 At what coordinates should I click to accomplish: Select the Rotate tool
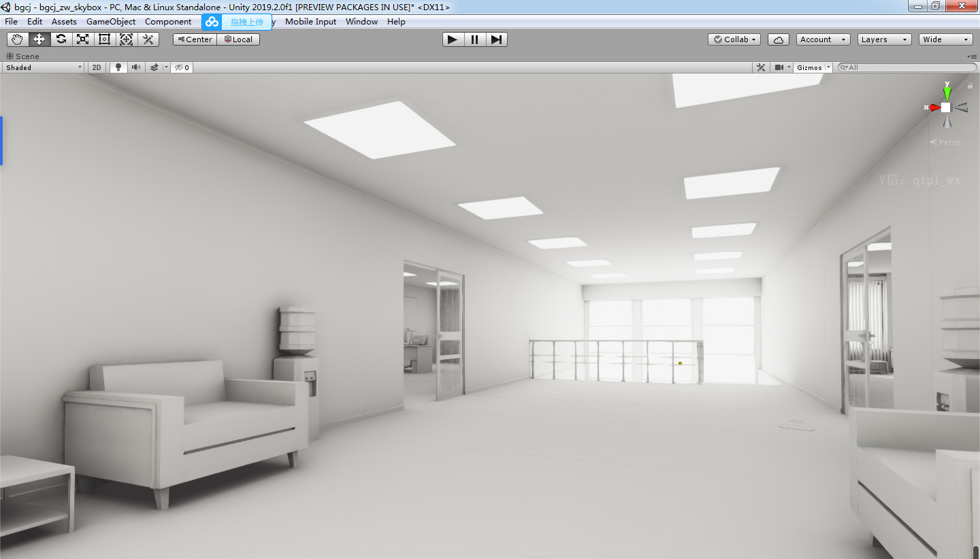tap(61, 39)
